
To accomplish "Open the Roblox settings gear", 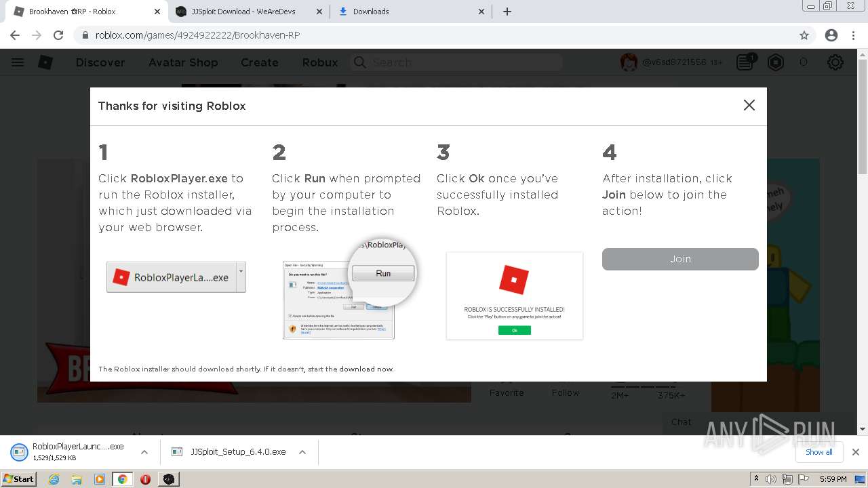I will pyautogui.click(x=835, y=62).
